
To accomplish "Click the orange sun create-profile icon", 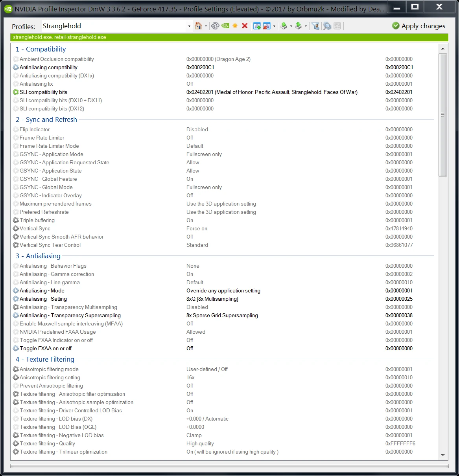I will pos(235,26).
